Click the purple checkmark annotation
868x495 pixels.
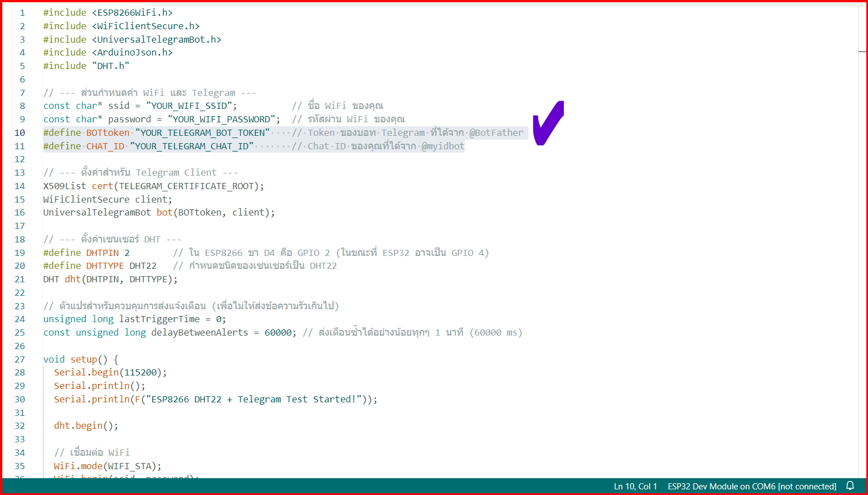[548, 123]
